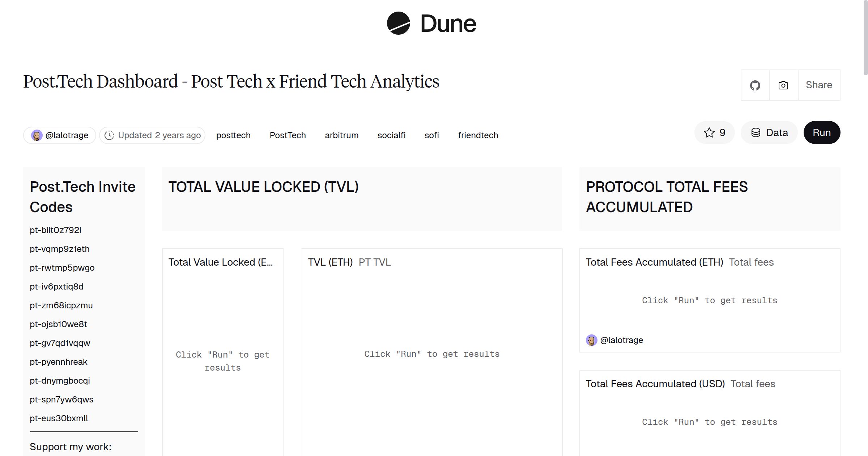
Task: Click the friendtech tag
Action: 478,135
